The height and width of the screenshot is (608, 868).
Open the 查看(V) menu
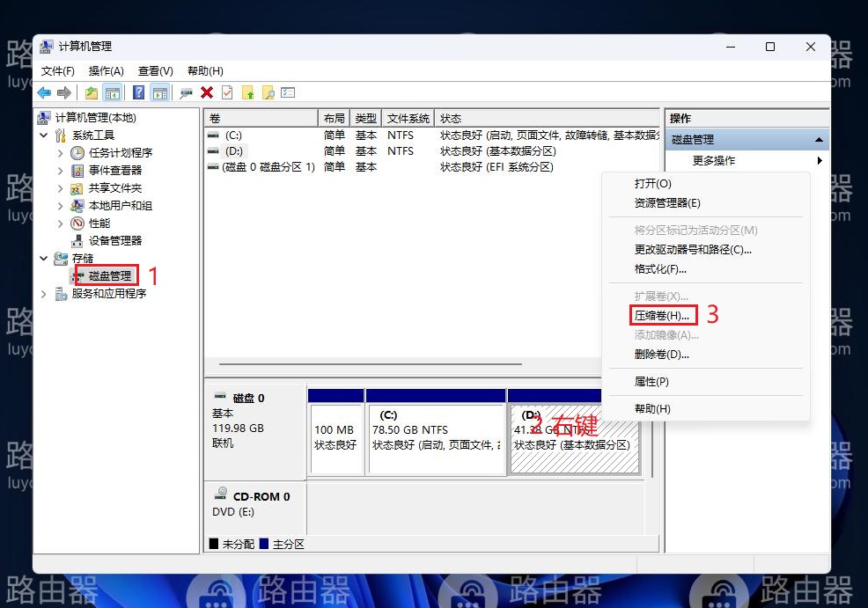156,71
